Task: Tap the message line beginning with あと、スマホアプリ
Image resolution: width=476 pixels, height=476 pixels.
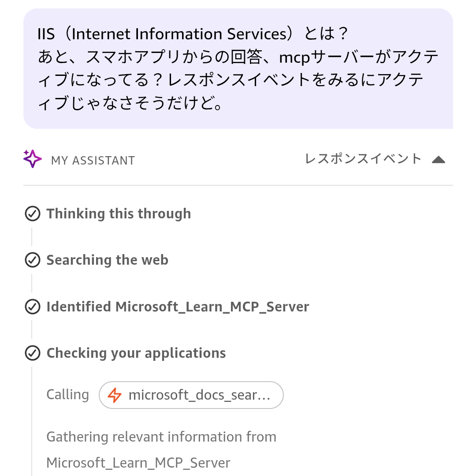Action: [238, 57]
